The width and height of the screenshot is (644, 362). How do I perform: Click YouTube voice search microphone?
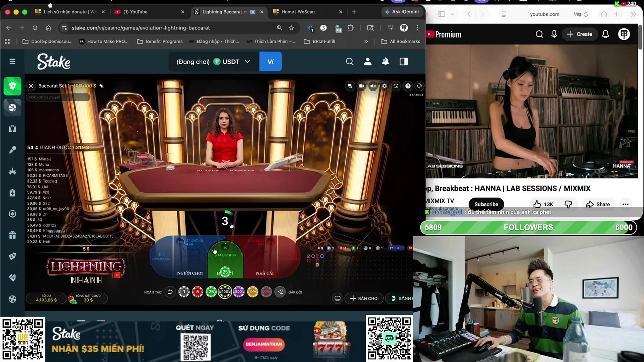click(554, 34)
